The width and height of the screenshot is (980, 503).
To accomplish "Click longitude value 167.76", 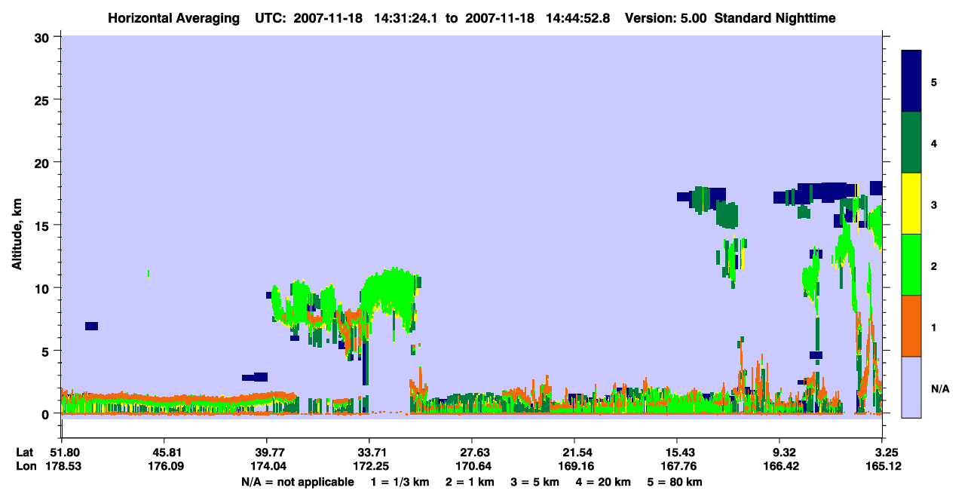I will click(x=677, y=466).
